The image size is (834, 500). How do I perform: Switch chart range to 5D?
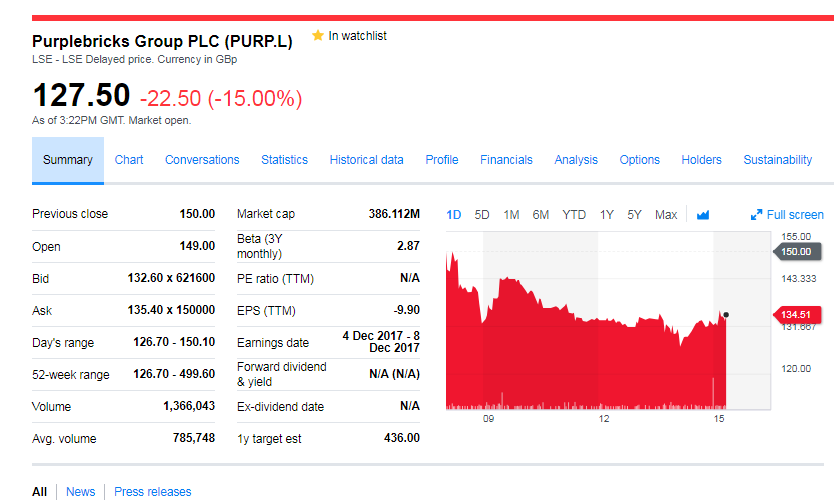482,215
